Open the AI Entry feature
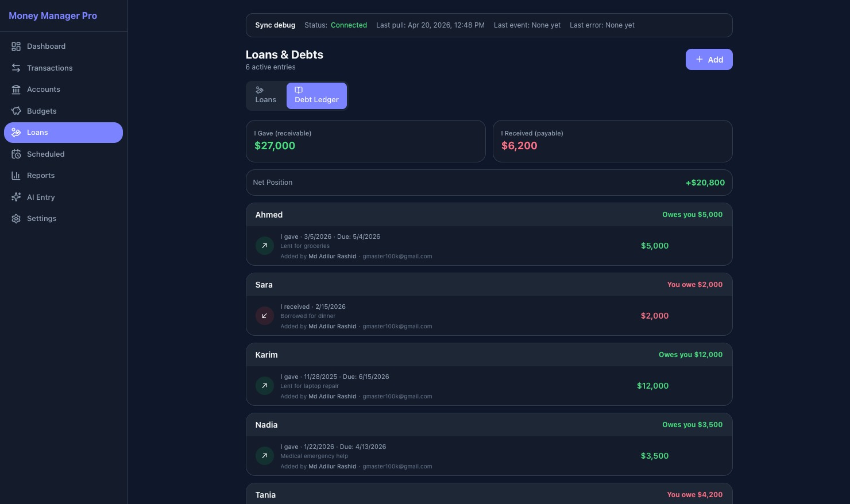 point(41,197)
